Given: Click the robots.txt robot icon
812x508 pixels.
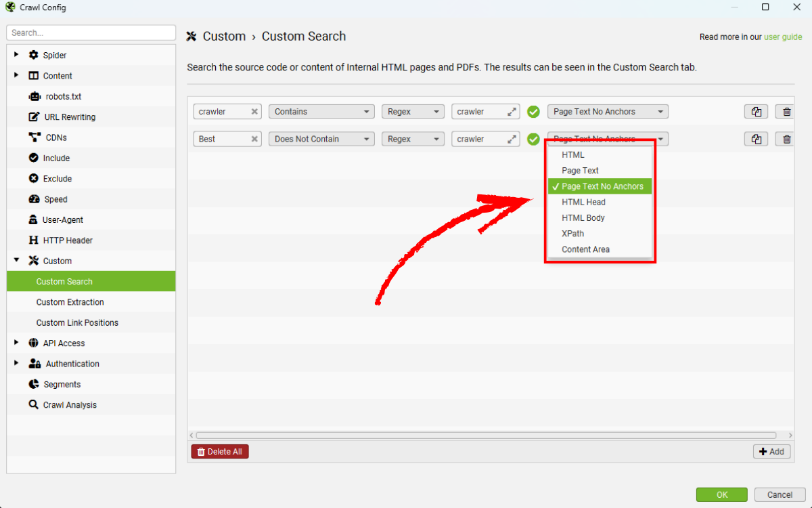Looking at the screenshot, I should (34, 96).
